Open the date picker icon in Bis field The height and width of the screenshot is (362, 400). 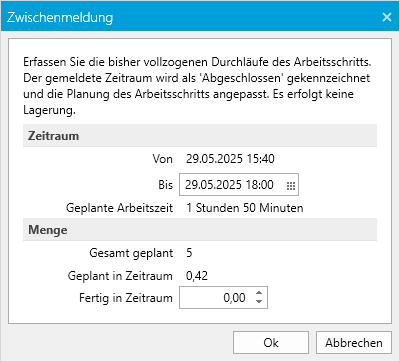click(291, 186)
